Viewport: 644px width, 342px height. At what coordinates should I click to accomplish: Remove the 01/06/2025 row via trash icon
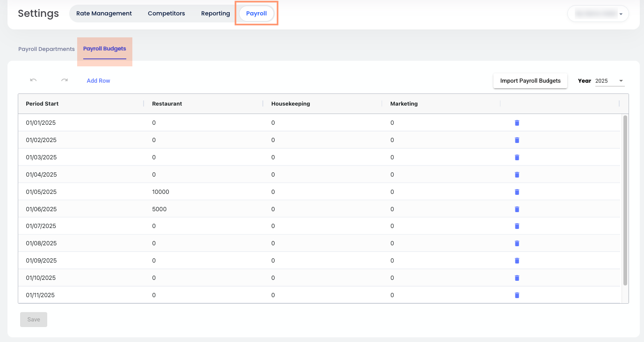click(517, 209)
